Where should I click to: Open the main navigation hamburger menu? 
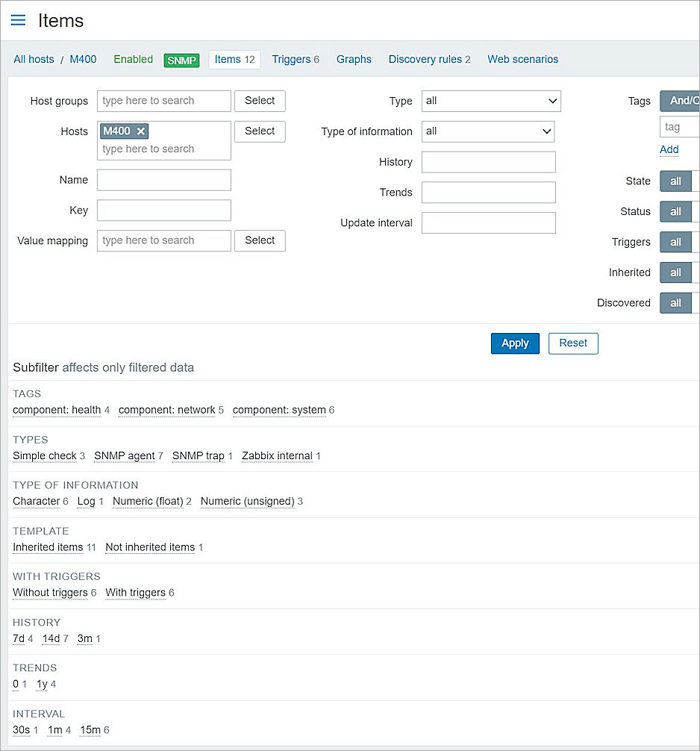(18, 20)
